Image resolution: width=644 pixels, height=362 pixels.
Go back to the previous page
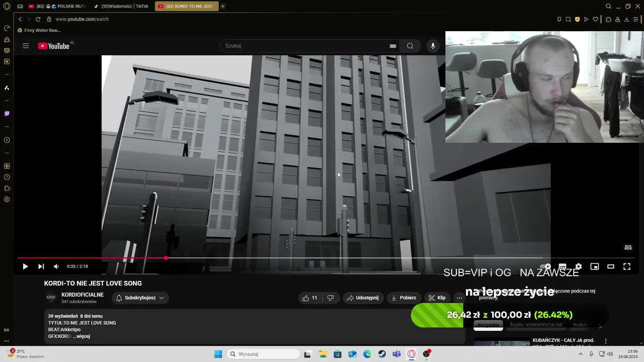coord(20,19)
